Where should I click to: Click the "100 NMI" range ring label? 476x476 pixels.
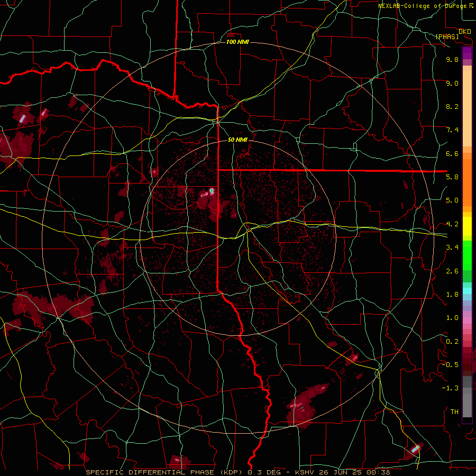coord(237,42)
